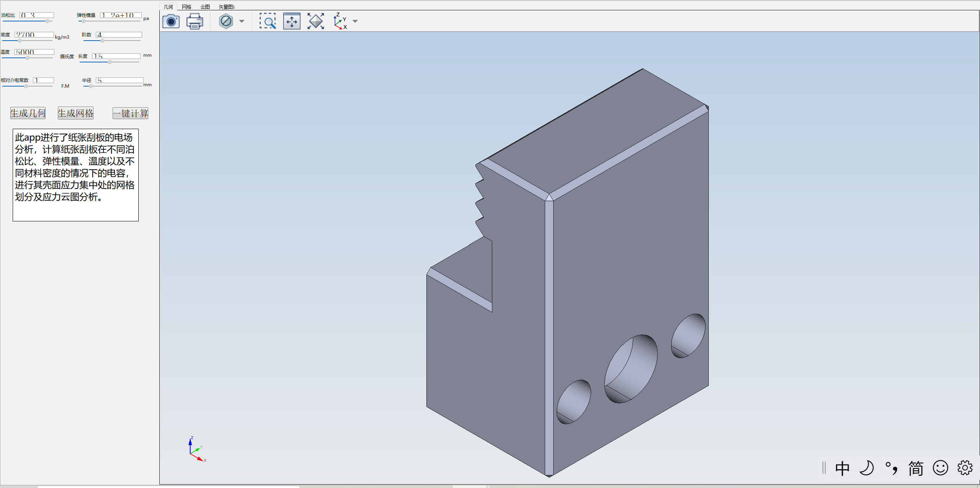Focus the 密度 input field showing 2700

[x=34, y=34]
